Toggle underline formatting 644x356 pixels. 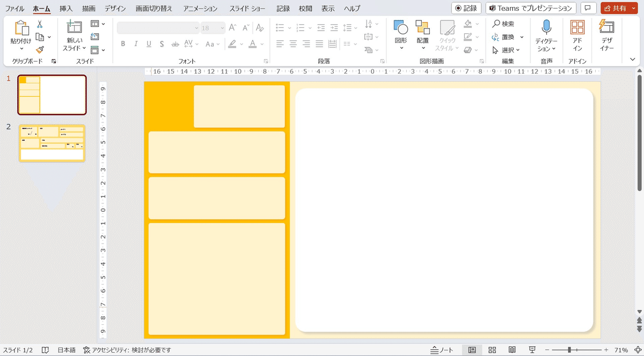click(149, 44)
